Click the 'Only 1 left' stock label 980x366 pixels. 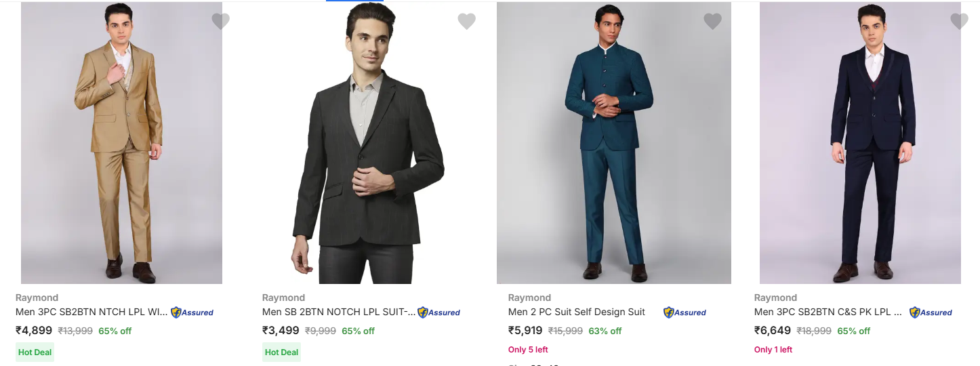[773, 350]
